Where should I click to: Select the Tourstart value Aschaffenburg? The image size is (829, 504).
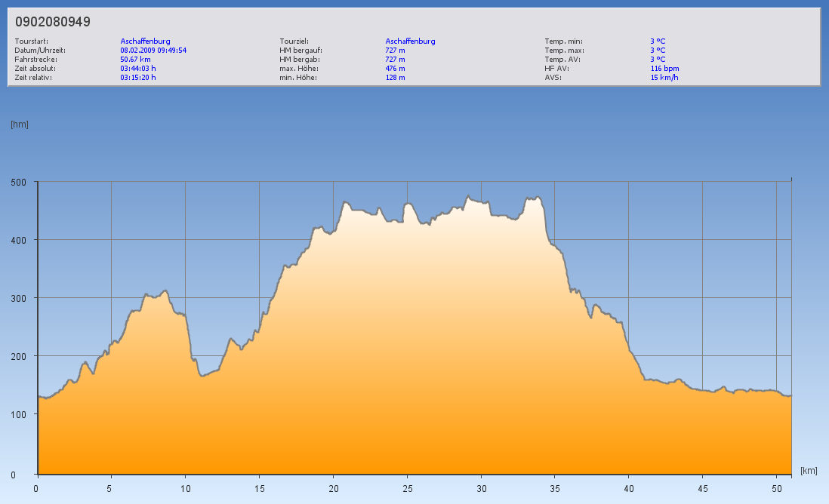[145, 41]
